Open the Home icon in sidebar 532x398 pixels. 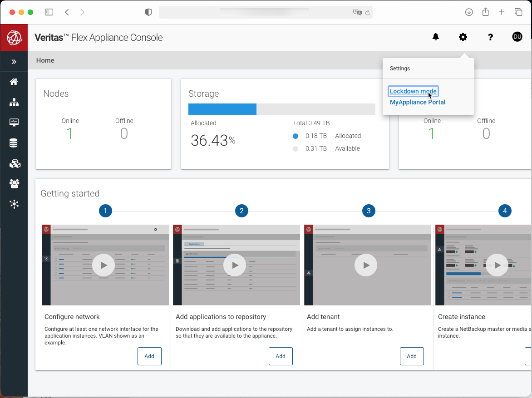tap(14, 82)
